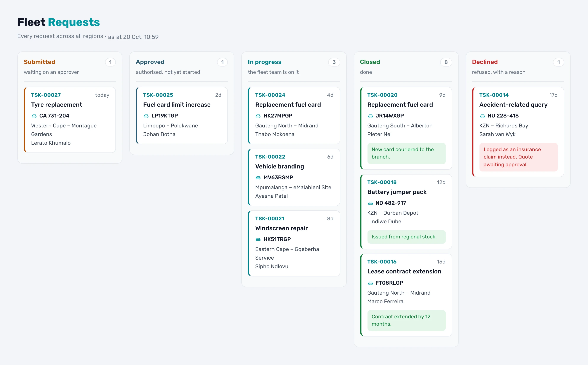The height and width of the screenshot is (365, 588).
Task: Click the Lease contract extension title
Action: coord(404,271)
